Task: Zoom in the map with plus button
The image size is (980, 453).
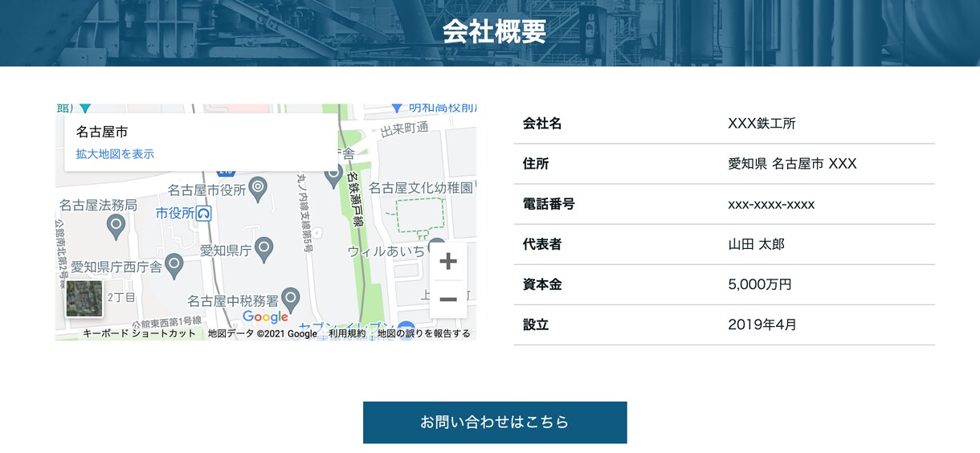Action: pyautogui.click(x=448, y=261)
